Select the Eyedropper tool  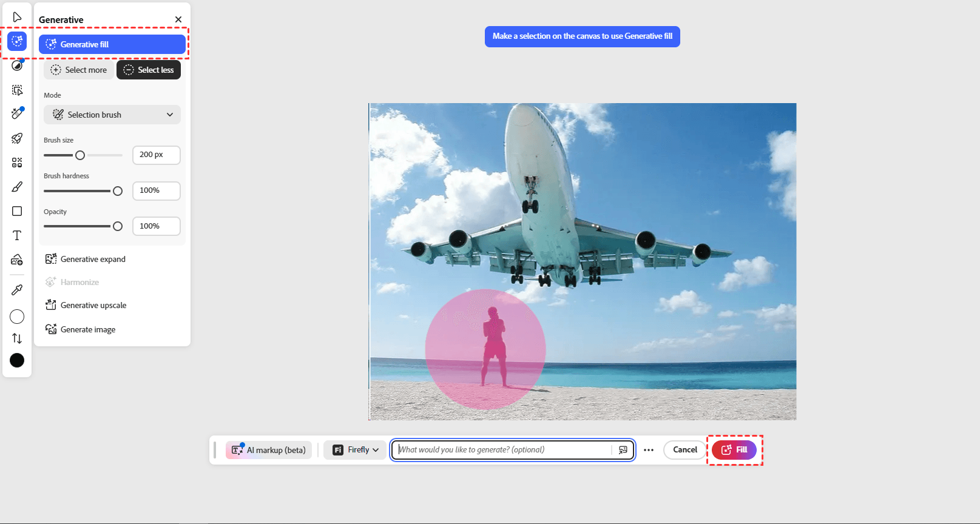pyautogui.click(x=17, y=290)
